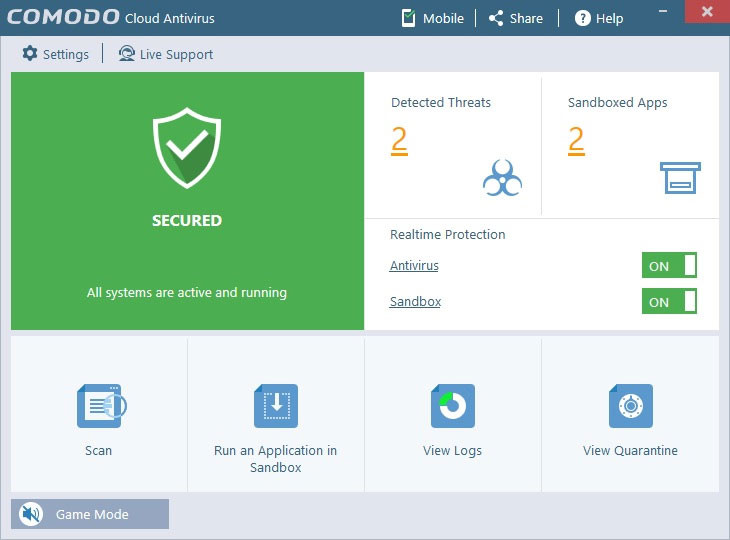Click the Live Support headset icon
The width and height of the screenshot is (730, 540).
tap(126, 54)
